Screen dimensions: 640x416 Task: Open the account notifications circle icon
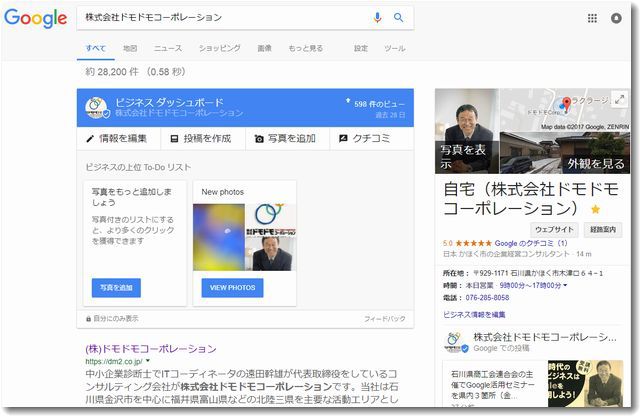(616, 18)
